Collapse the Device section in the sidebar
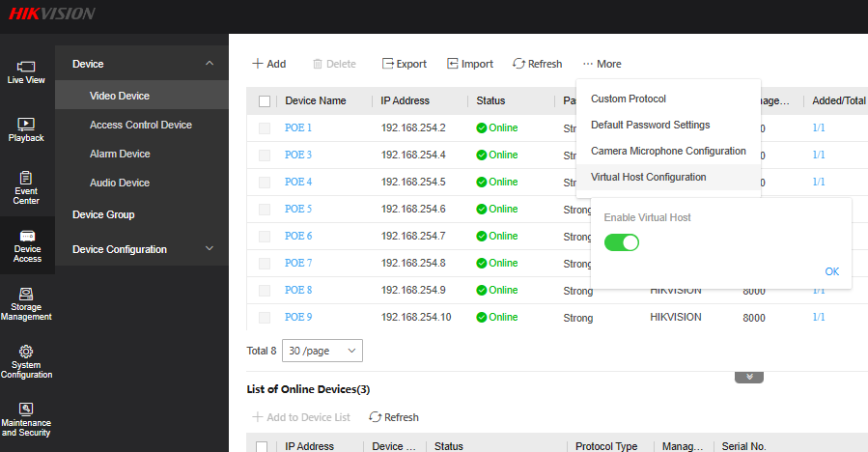The height and width of the screenshot is (452, 868). (x=210, y=64)
